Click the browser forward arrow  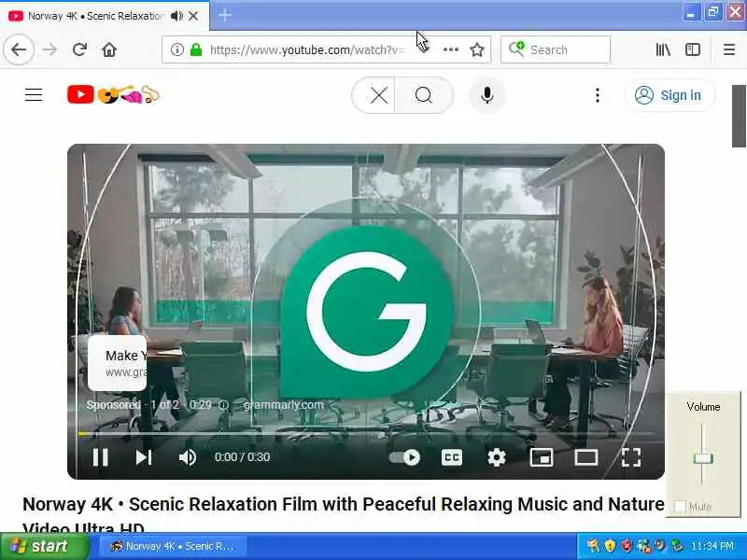49,49
